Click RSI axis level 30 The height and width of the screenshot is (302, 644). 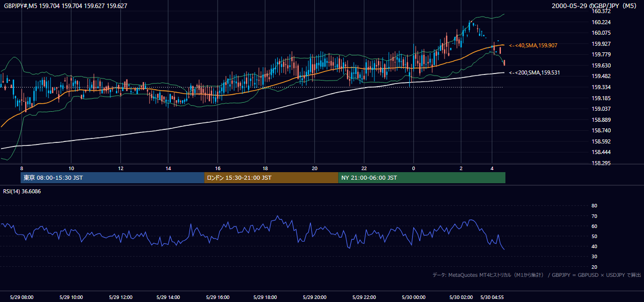(x=594, y=257)
